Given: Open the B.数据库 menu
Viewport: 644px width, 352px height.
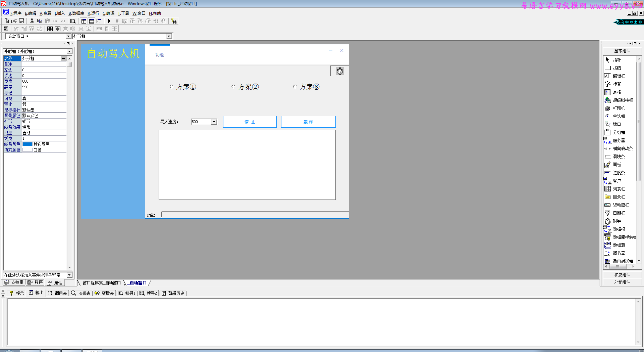Looking at the screenshot, I should [x=76, y=13].
